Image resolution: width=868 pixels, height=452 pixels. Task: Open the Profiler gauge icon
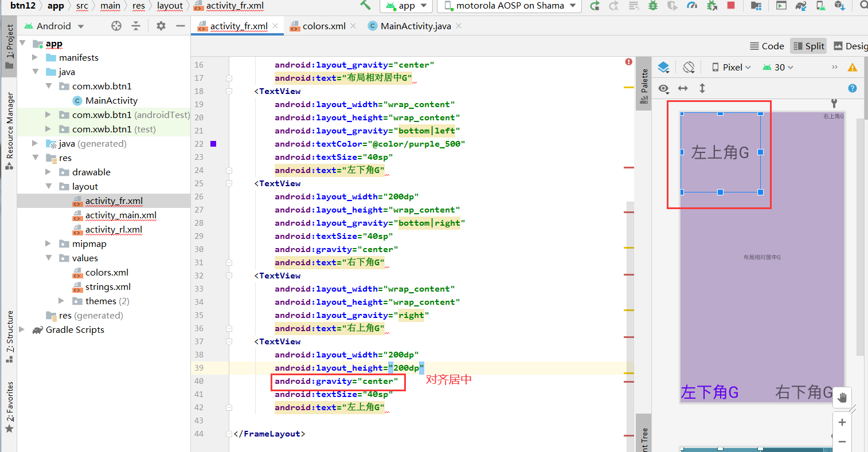click(x=690, y=6)
